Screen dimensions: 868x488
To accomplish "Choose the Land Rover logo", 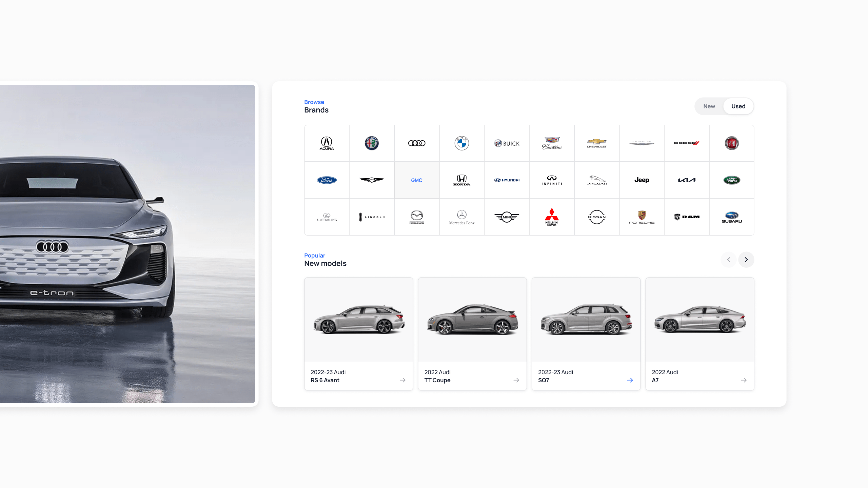I will point(732,180).
